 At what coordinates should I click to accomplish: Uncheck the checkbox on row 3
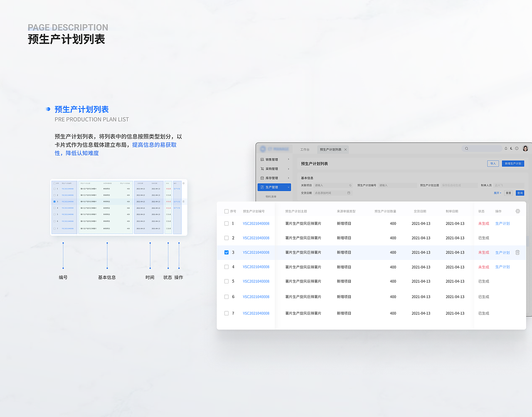tap(227, 252)
